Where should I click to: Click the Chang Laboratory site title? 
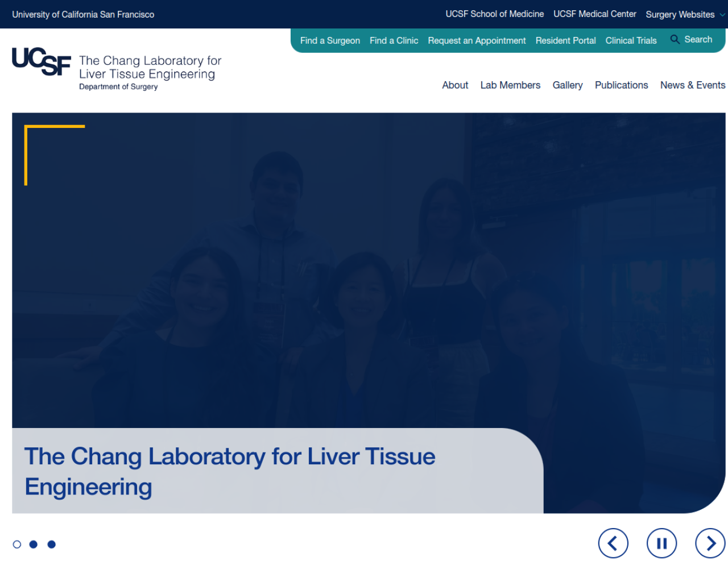[x=150, y=67]
